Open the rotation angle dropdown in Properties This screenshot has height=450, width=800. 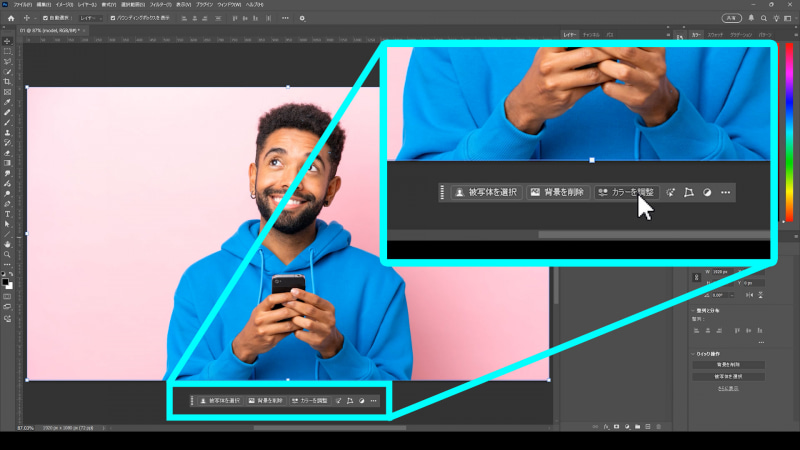[732, 295]
